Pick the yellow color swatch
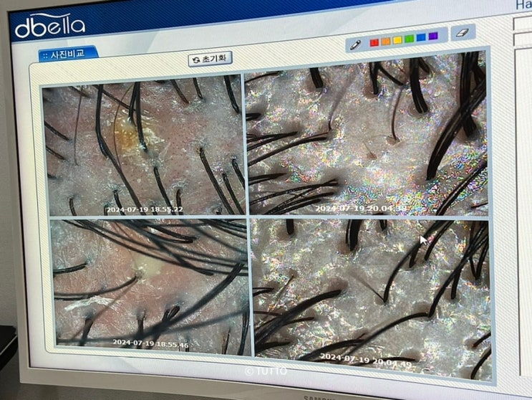Viewport: 532px width, 400px height. 397,39
